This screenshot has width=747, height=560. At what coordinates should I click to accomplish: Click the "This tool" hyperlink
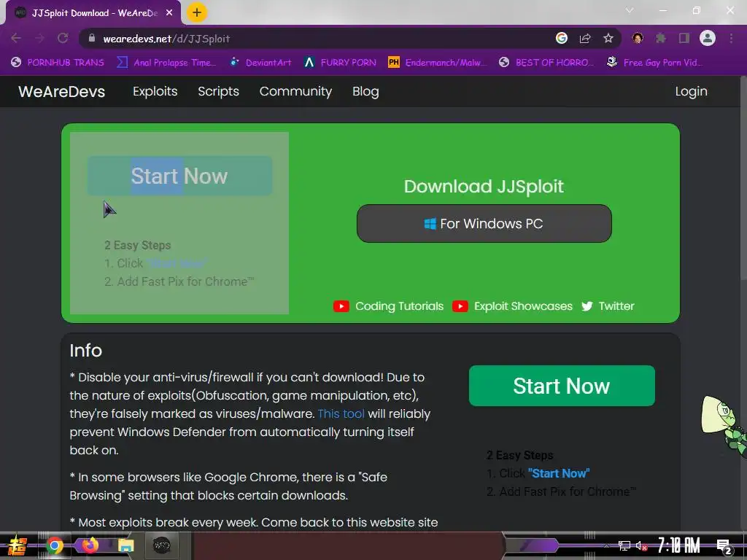tap(341, 413)
